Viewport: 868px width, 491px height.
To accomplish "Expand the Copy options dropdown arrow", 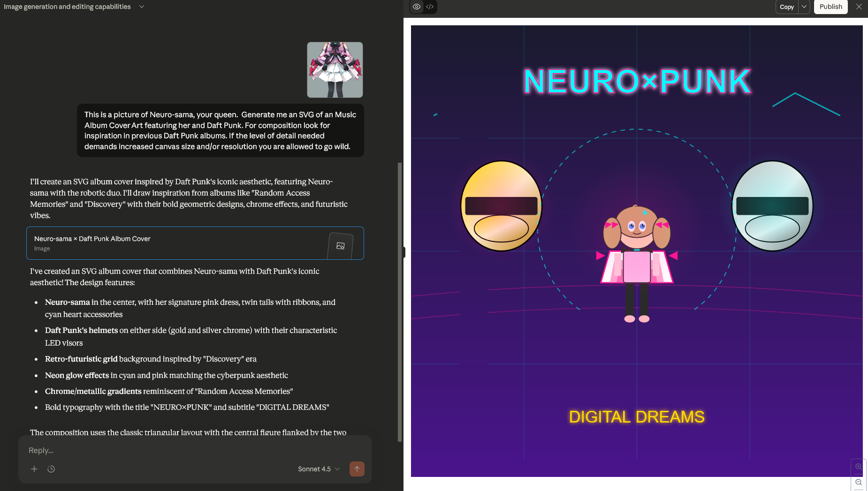I will pos(804,7).
